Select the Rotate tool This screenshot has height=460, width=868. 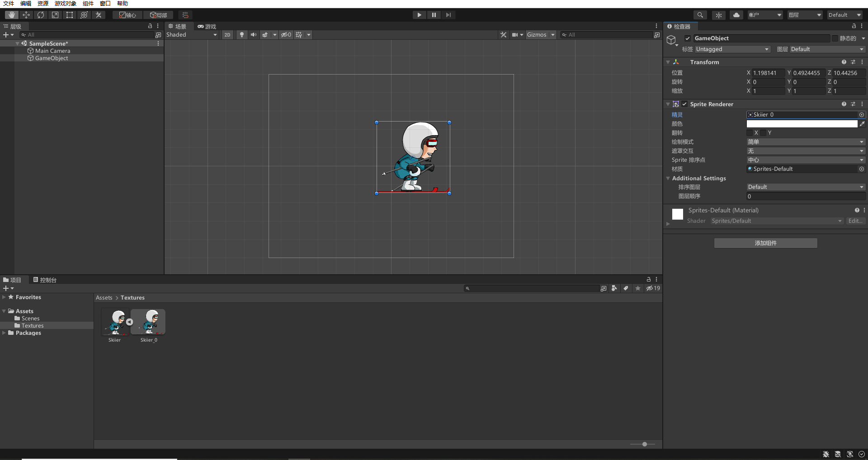(x=41, y=15)
